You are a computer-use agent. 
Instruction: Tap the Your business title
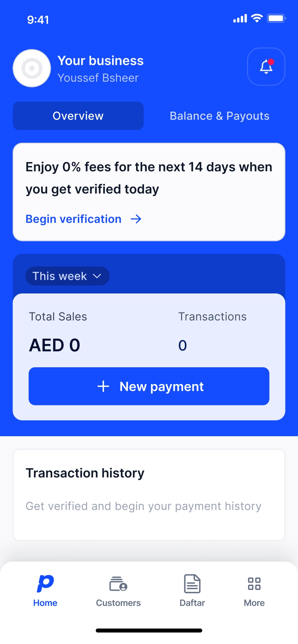[x=101, y=61]
